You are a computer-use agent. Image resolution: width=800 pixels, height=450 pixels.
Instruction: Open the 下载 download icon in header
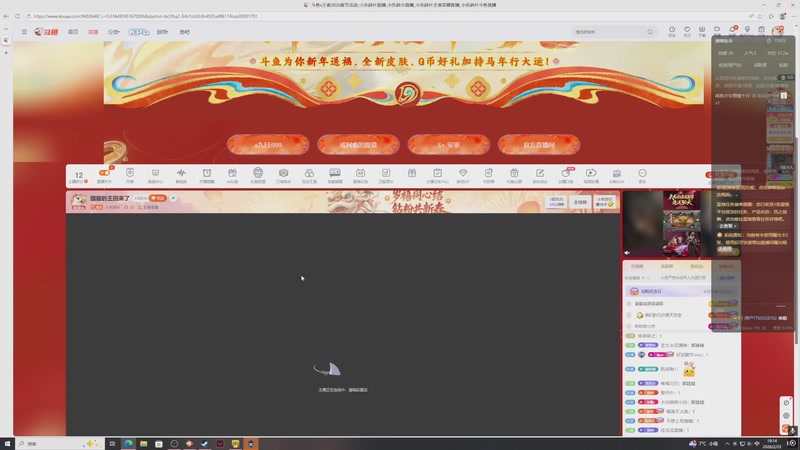point(702,31)
